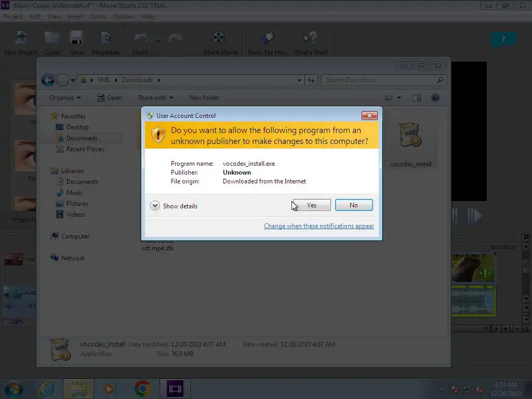Open Google Chrome from the taskbar
The height and width of the screenshot is (399, 532).
(142, 389)
